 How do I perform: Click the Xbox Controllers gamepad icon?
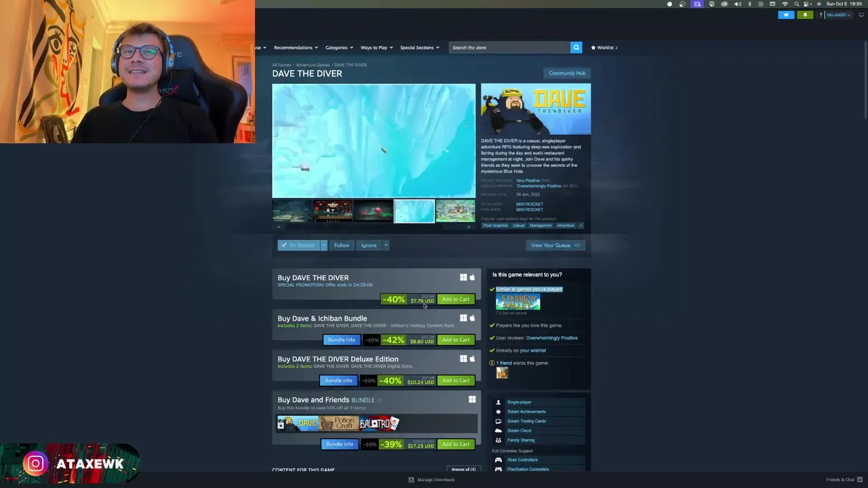click(498, 460)
